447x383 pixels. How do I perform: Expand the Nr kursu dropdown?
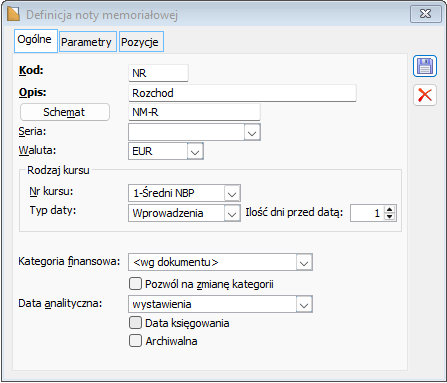pyautogui.click(x=232, y=193)
